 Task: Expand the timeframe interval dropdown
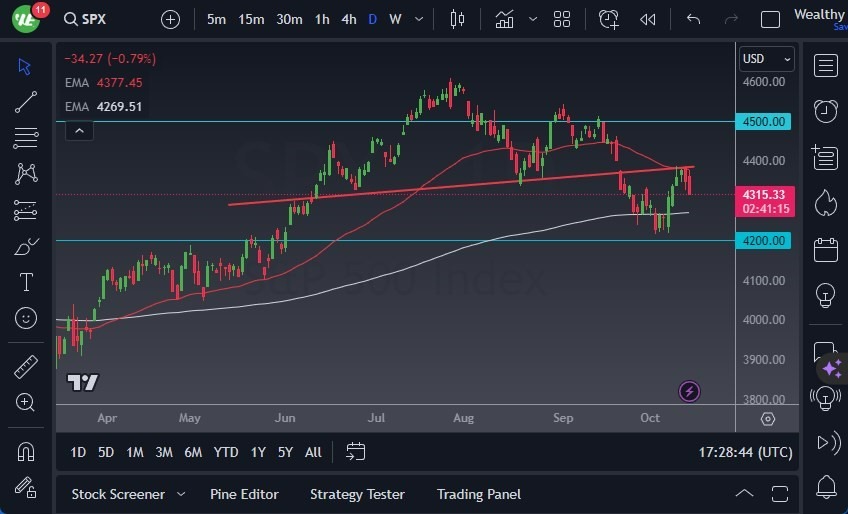[419, 19]
